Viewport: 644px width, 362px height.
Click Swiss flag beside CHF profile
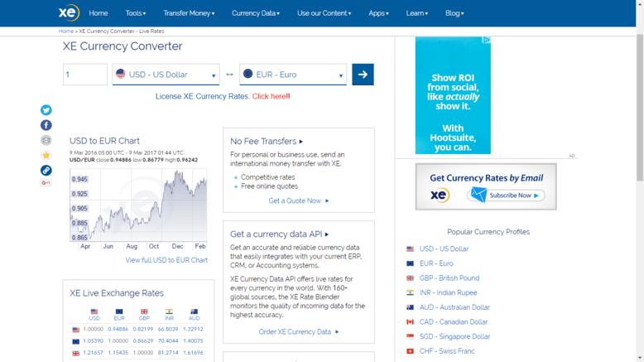click(410, 351)
